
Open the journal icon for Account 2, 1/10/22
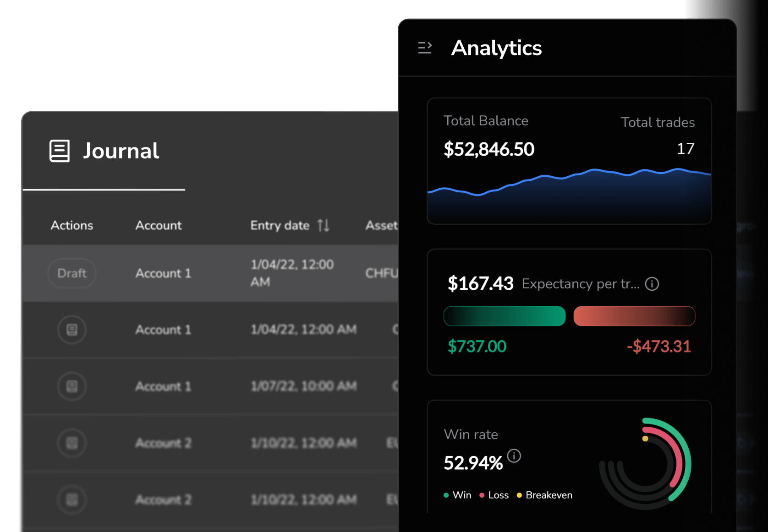tap(71, 443)
